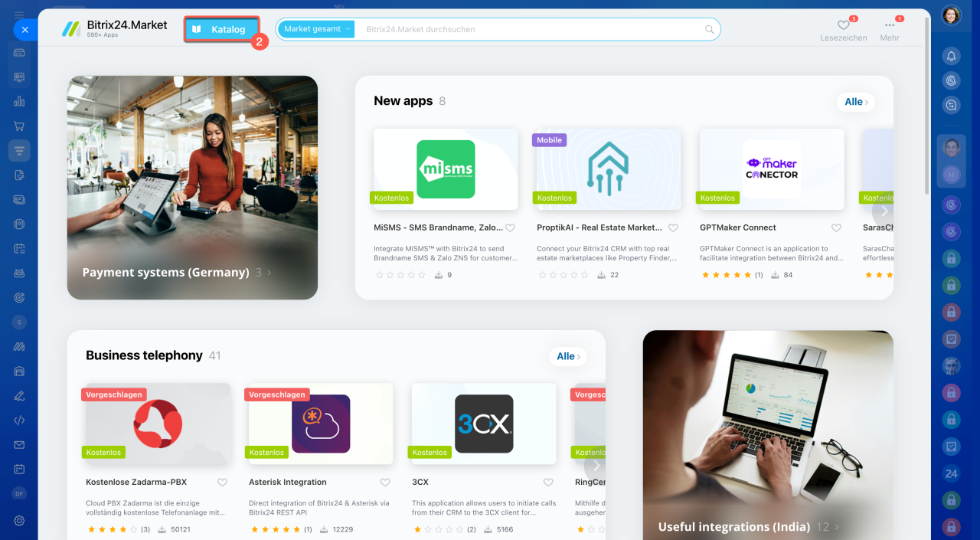Image resolution: width=980 pixels, height=540 pixels.
Task: Click the MiSMS green logo thumbnail
Action: tap(446, 169)
